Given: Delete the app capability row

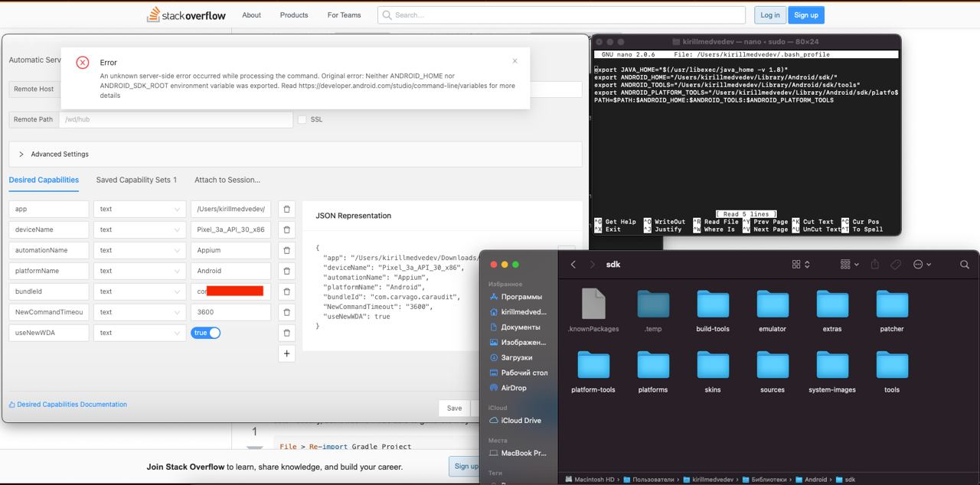Looking at the screenshot, I should coord(286,209).
